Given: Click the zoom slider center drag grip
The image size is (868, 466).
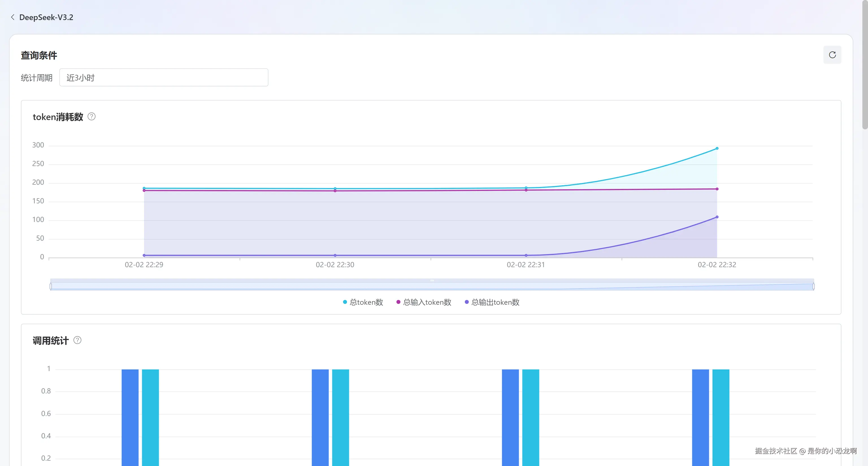Looking at the screenshot, I should click(x=432, y=280).
